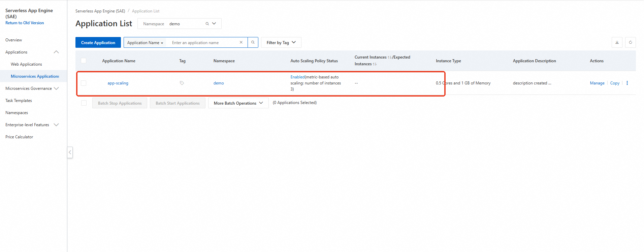The height and width of the screenshot is (252, 644).
Task: Open Task Templates in the sidebar
Action: coord(19,101)
